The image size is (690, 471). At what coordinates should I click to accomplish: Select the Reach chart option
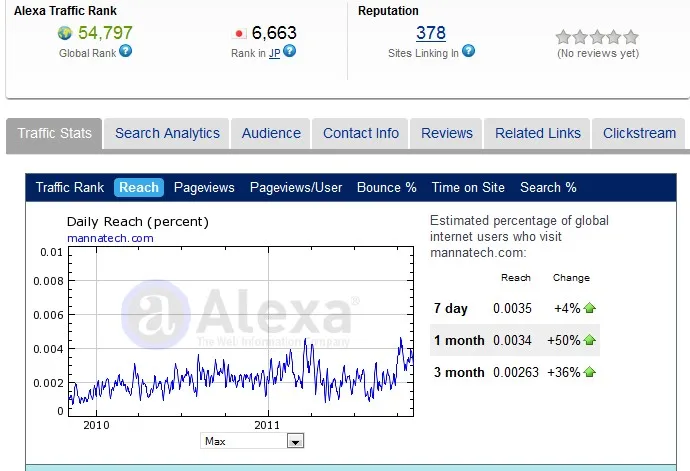[139, 188]
